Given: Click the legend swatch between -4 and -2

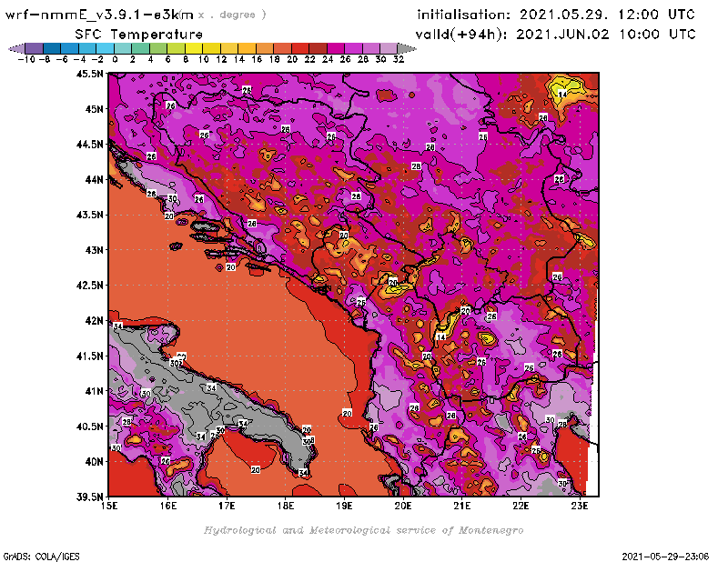Looking at the screenshot, I should point(87,48).
